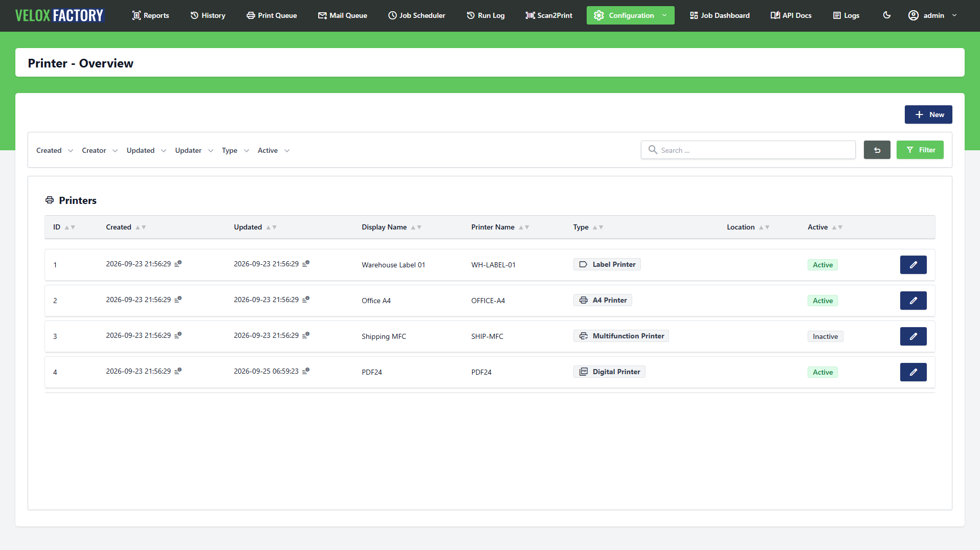Edit the PDF24 printer row
The image size is (980, 550).
(x=913, y=372)
